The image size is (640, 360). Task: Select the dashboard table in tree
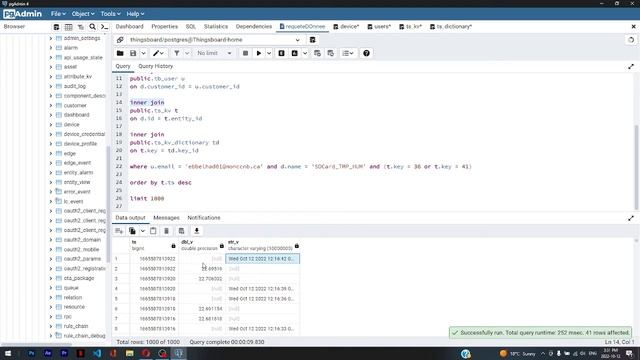pyautogui.click(x=76, y=115)
